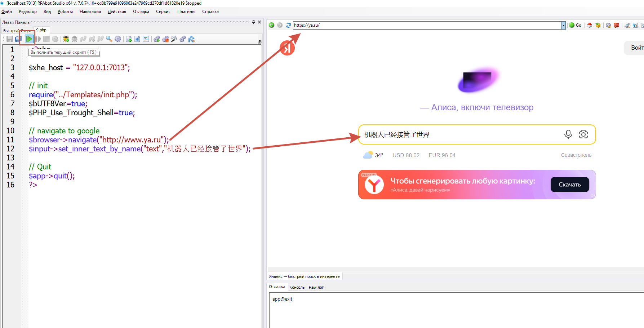Screen dimensions: 644x328
Task: Click the code formatting lines icon
Action: click(146, 39)
